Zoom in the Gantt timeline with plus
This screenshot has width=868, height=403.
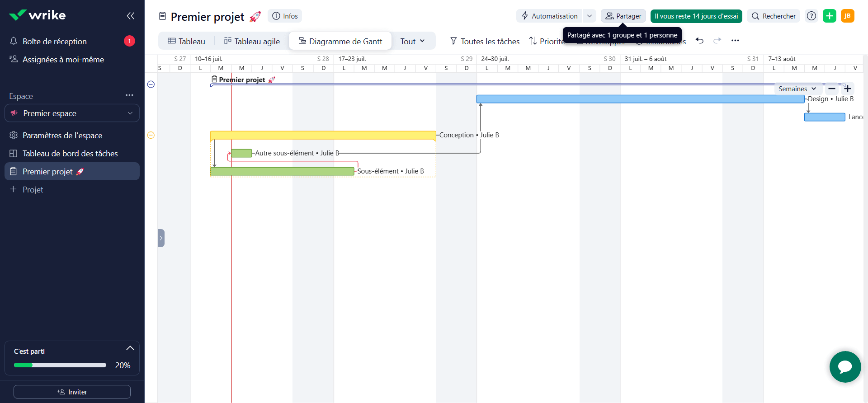(848, 89)
